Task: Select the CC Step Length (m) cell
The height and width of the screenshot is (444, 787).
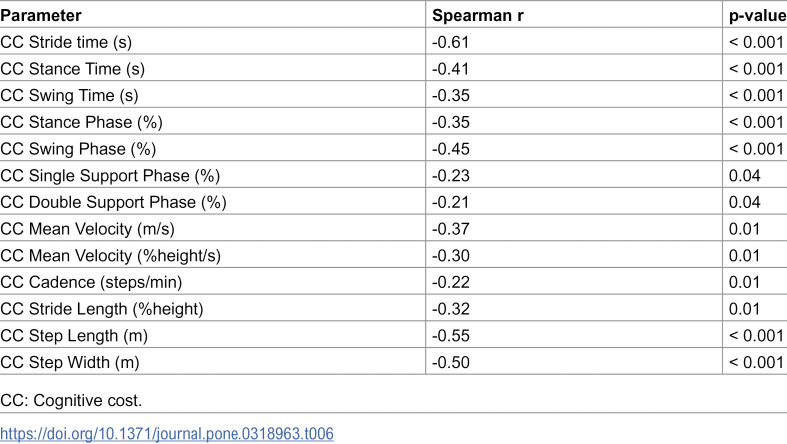Action: click(x=213, y=335)
